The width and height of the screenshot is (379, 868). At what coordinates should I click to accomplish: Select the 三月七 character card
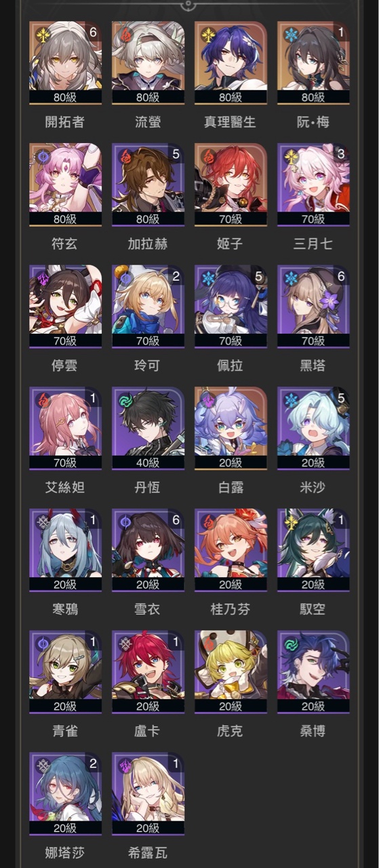313,185
